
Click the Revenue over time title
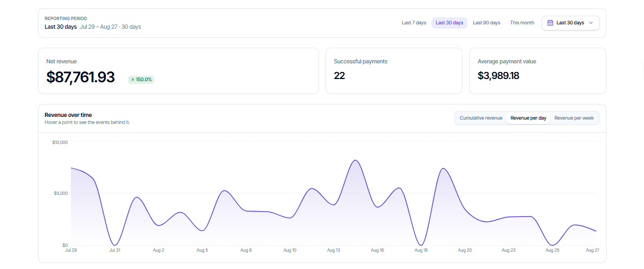[68, 115]
